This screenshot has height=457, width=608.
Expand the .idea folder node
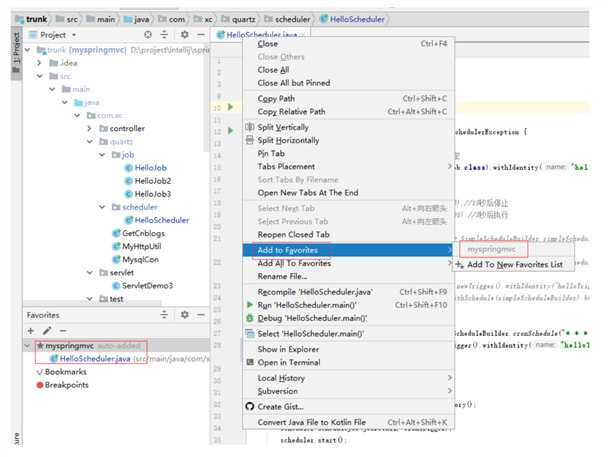[x=39, y=63]
